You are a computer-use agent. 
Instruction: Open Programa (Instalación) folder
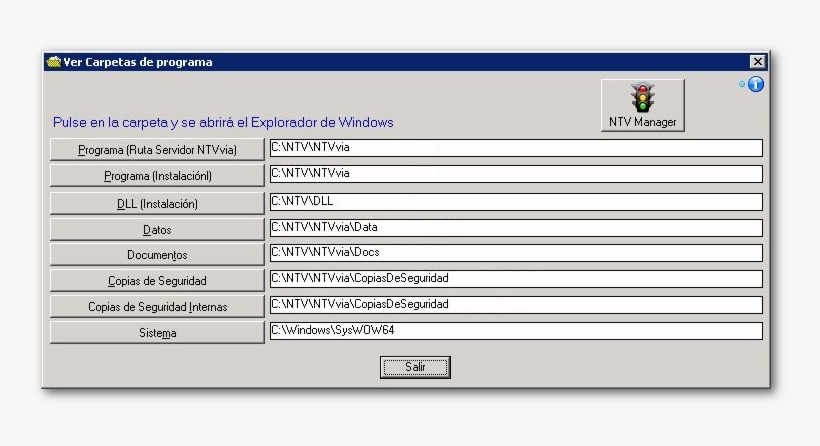(x=157, y=176)
